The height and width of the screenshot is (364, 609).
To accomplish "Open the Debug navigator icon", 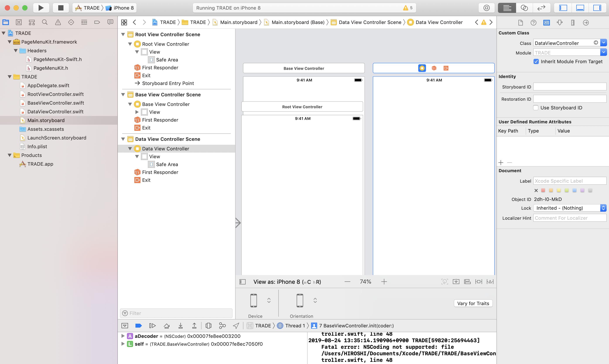I will [84, 22].
